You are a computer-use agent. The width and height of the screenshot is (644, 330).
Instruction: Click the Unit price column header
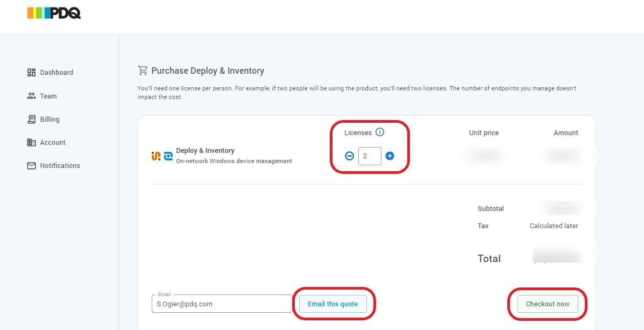(484, 133)
